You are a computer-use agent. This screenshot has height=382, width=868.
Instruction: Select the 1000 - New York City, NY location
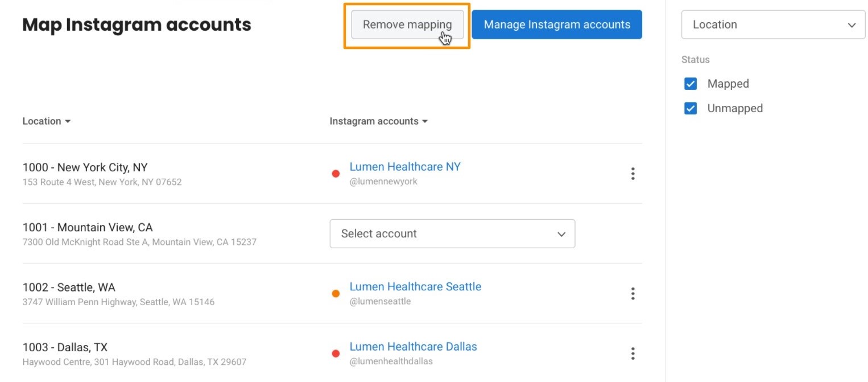click(x=85, y=167)
